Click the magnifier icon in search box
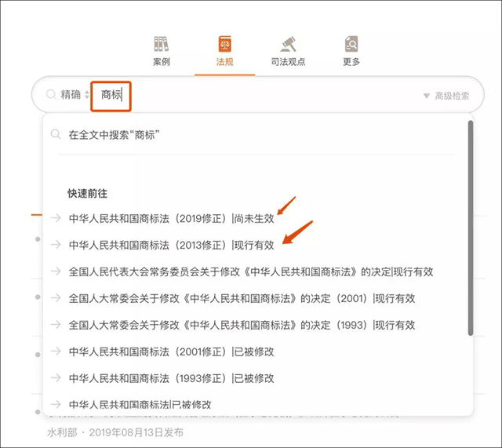This screenshot has height=448, width=502. click(51, 95)
